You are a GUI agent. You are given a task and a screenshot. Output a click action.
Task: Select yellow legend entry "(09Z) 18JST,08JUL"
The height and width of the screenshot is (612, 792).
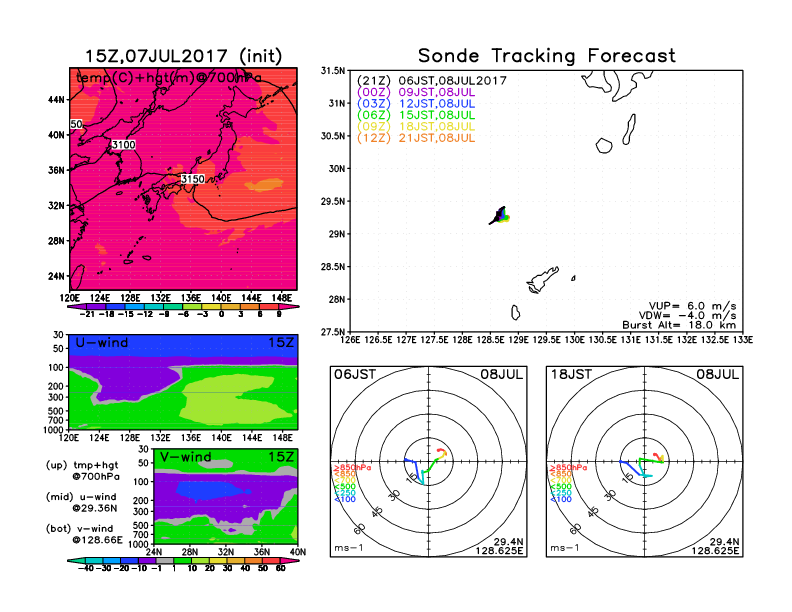point(416,127)
